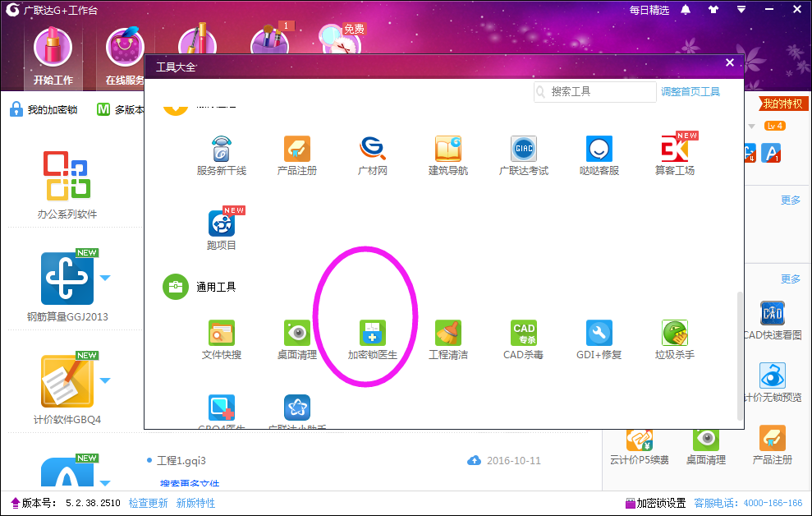Viewport: 812px width, 516px height.
Task: Open 我的加密锁 in main window
Action: [44, 109]
